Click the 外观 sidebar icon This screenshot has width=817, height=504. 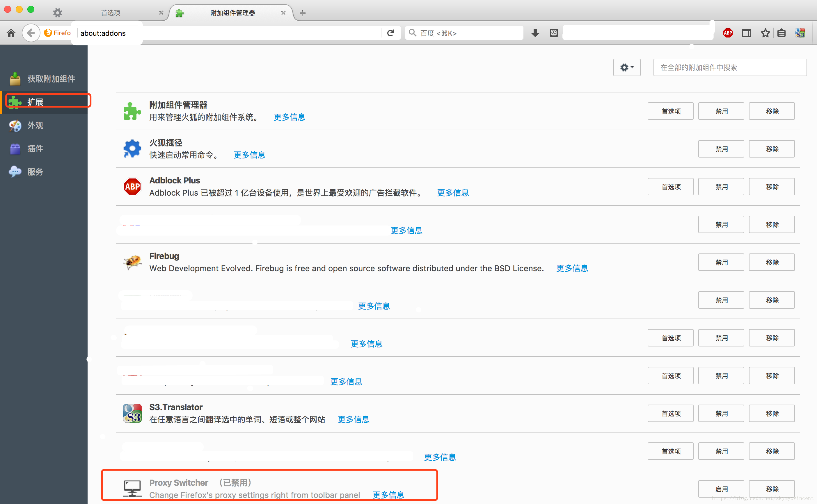click(15, 125)
